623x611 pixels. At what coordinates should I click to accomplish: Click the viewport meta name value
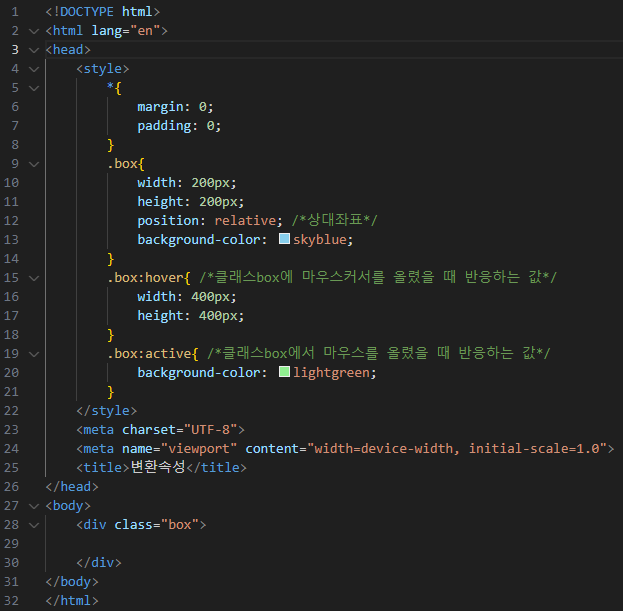(199, 449)
